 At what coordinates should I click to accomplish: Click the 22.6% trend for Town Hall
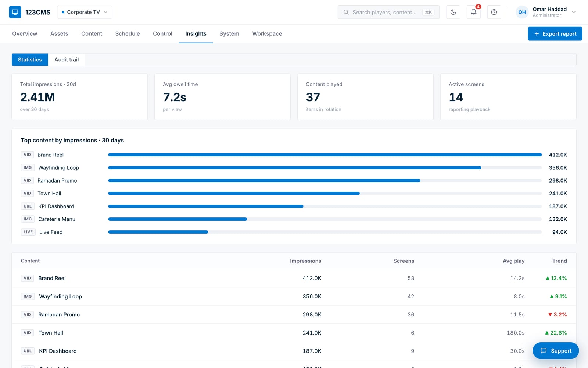click(x=556, y=333)
